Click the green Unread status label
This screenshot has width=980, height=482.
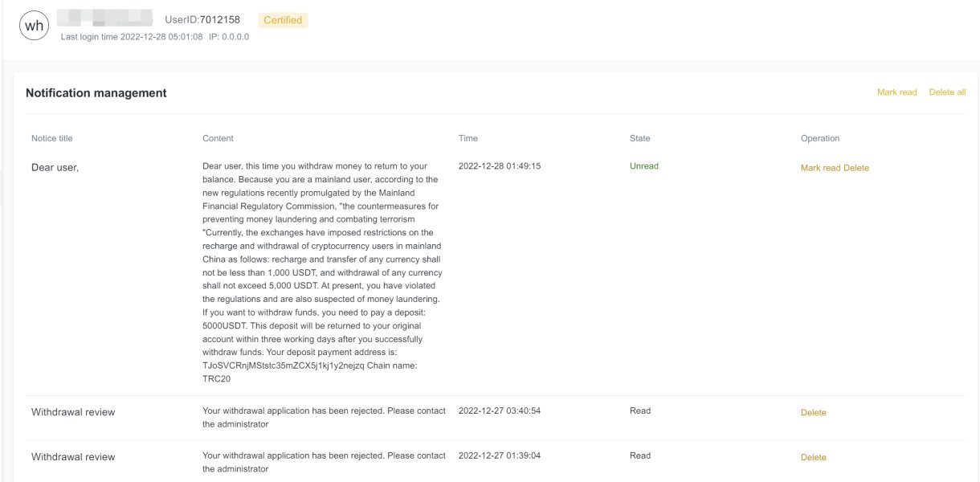click(643, 166)
